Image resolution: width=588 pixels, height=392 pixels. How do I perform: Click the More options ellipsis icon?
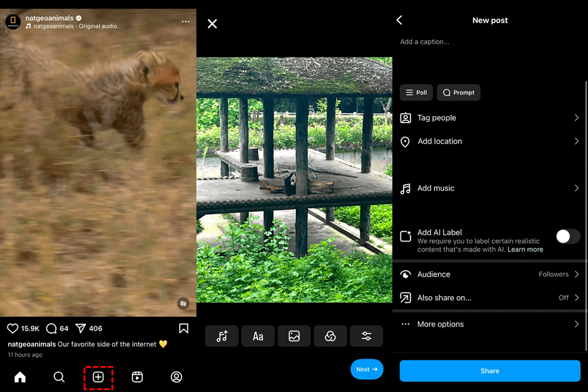click(x=405, y=324)
